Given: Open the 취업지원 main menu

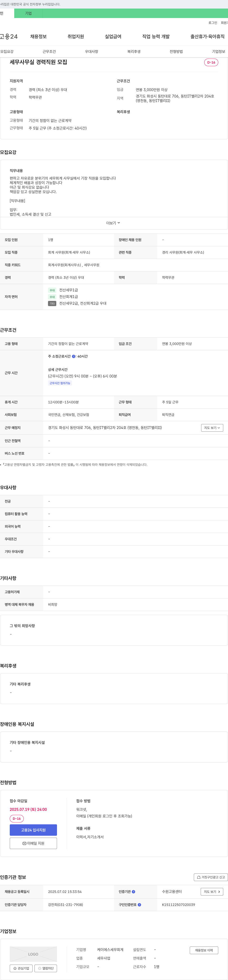Looking at the screenshot, I should (76, 37).
